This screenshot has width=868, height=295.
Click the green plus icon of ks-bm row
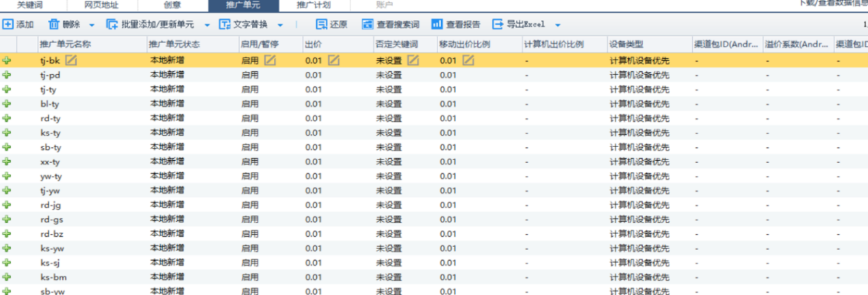7,277
